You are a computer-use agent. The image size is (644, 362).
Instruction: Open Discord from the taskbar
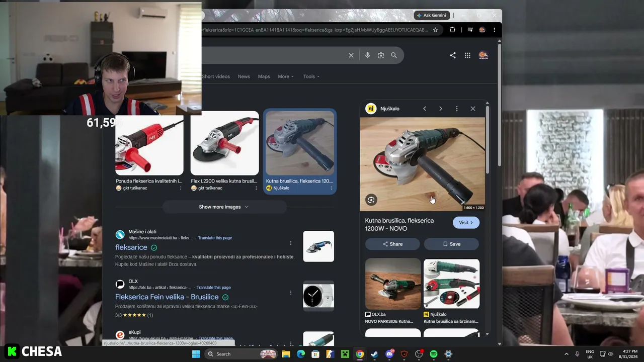(389, 354)
